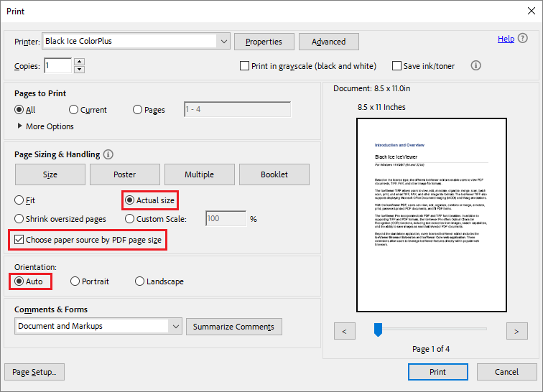Image resolution: width=543 pixels, height=392 pixels.
Task: Select the Fit sizing radio button
Action: coord(19,200)
